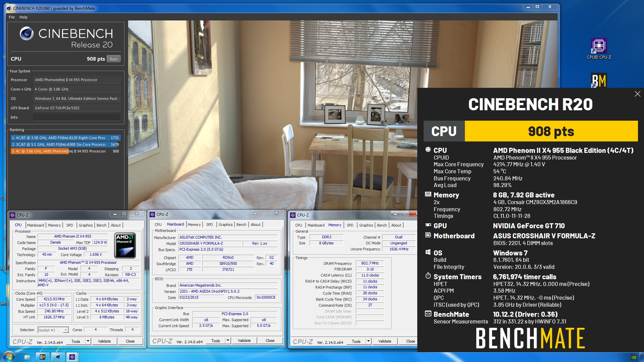Expand Tools dropdown arrow in the Memory CPU-Z window
Viewport: 644px width, 362px height.
click(x=368, y=341)
